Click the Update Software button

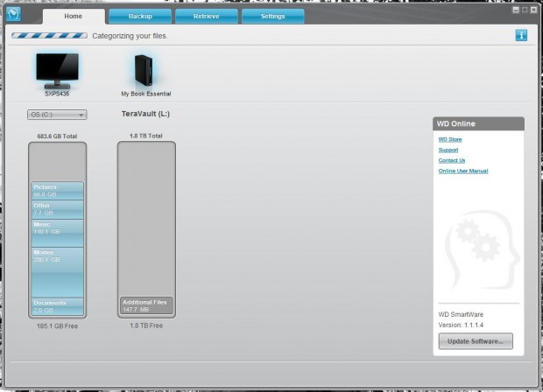[476, 341]
